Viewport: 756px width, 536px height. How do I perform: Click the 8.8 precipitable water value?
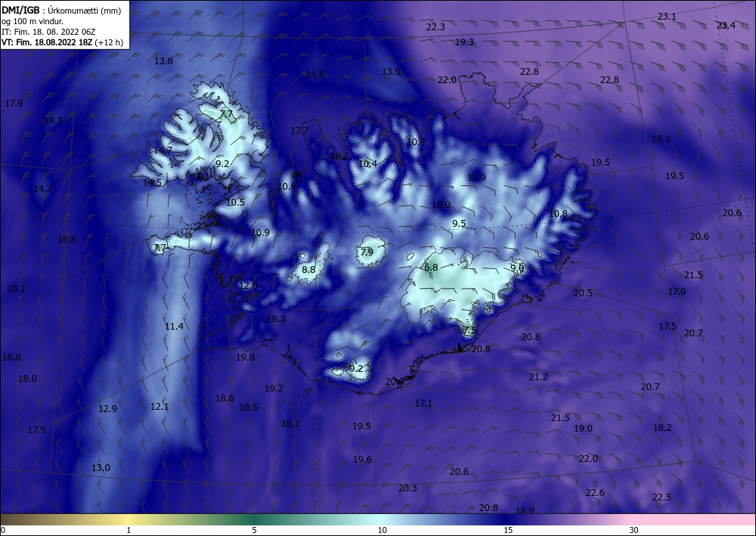[x=308, y=269]
